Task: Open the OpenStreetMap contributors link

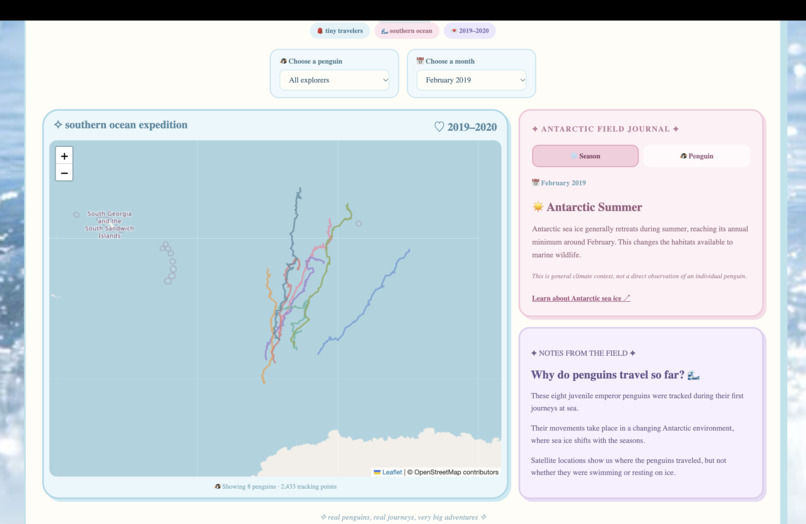Action: [456, 472]
